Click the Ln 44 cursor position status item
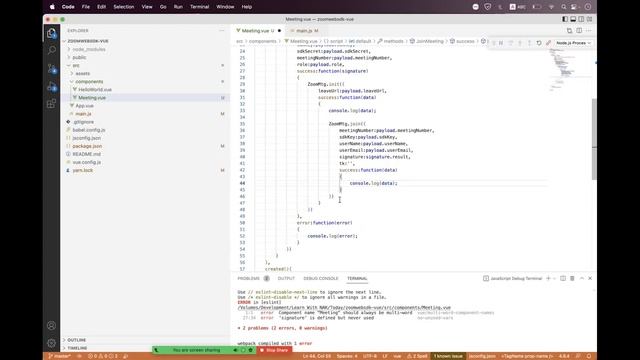This screenshot has height=360, width=640. (317, 356)
